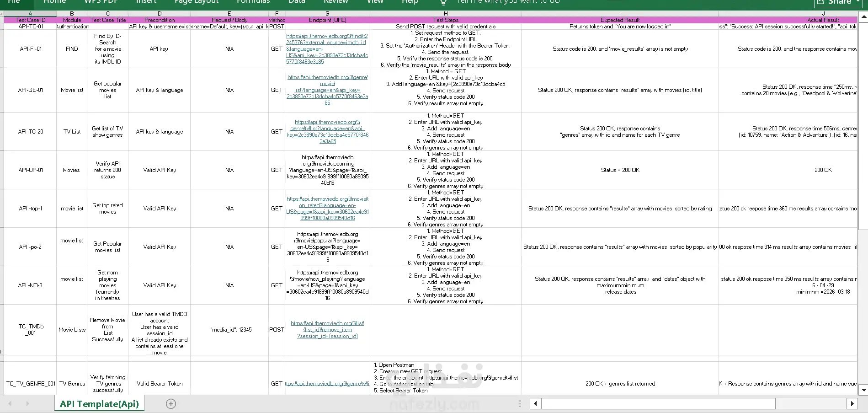Open the Formulas ribbon tab

[x=253, y=2]
